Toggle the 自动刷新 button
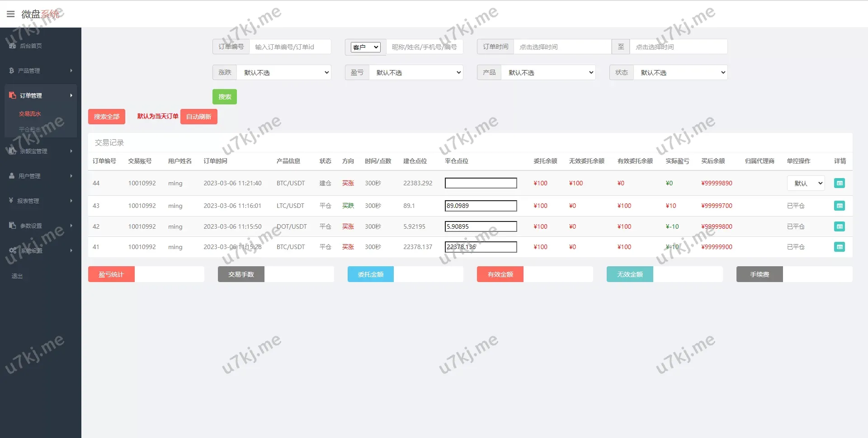 [198, 117]
